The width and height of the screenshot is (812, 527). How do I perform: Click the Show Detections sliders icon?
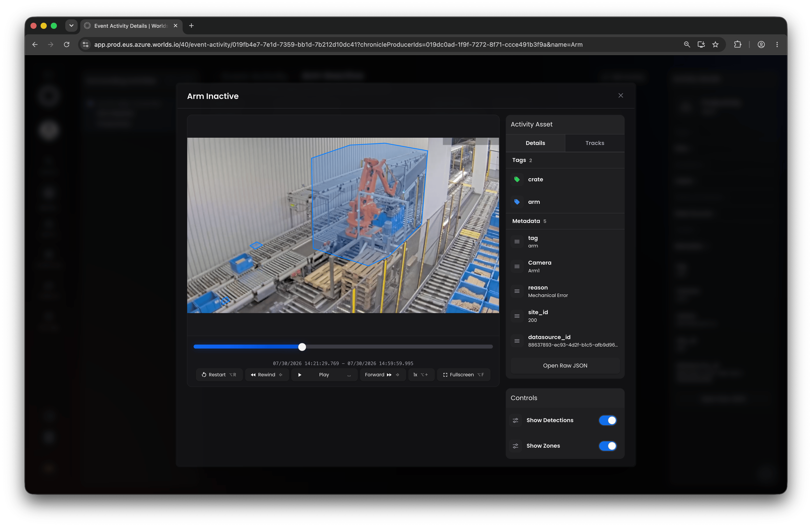click(516, 420)
